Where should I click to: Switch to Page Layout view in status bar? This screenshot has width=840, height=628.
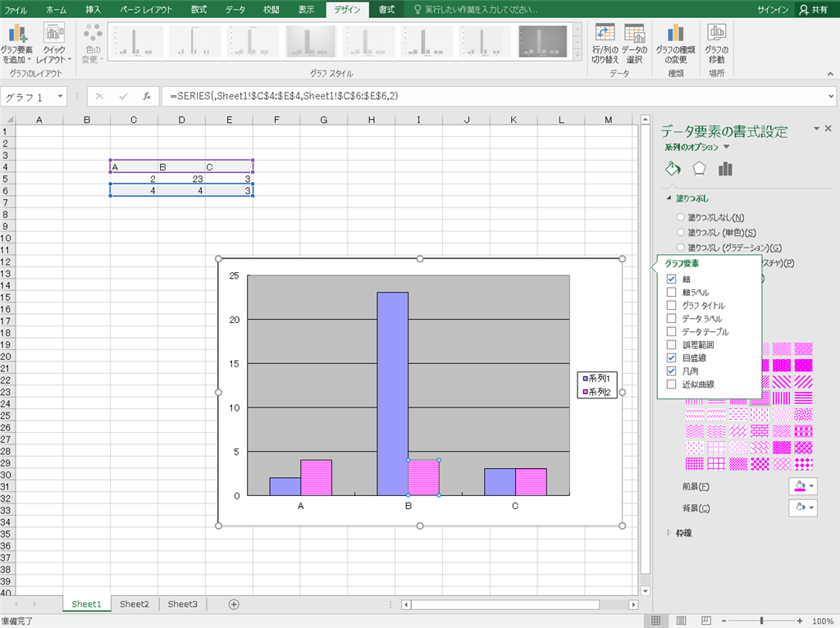coord(681,621)
